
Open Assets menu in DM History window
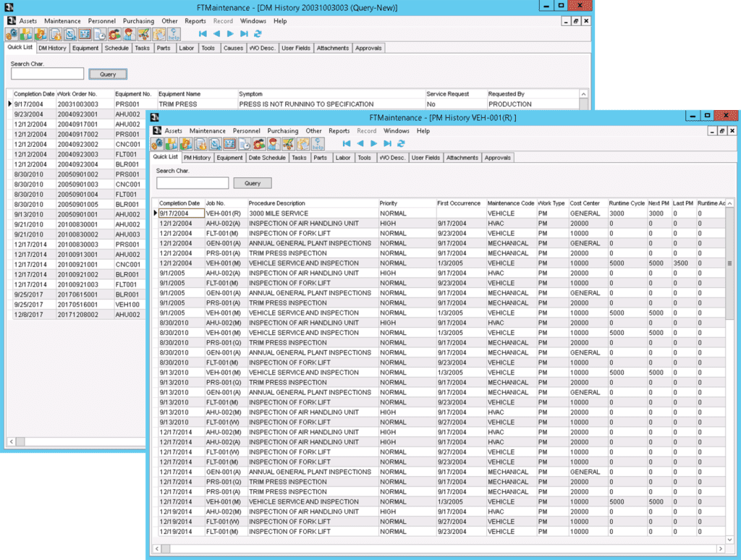tap(28, 21)
